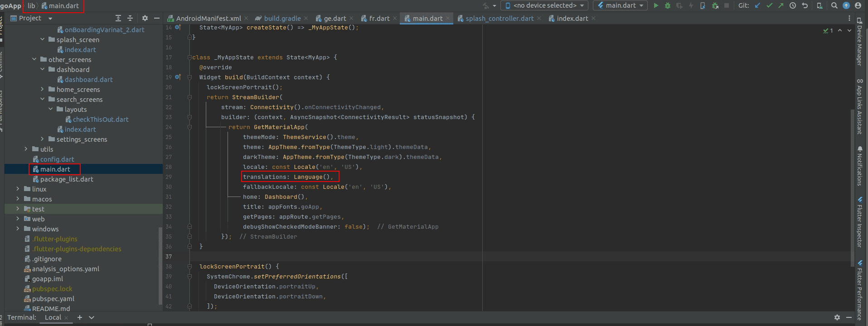Run the app with the green play button
This screenshot has width=868, height=326.
click(x=655, y=5)
